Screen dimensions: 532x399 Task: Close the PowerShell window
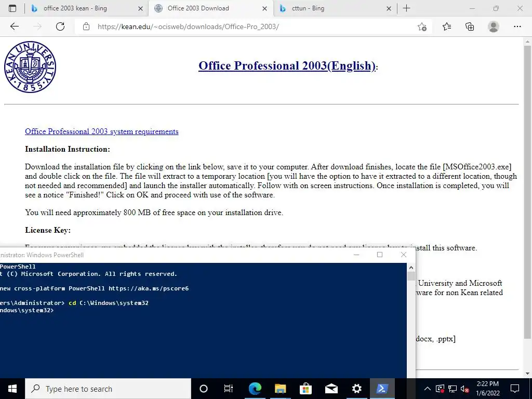[403, 255]
